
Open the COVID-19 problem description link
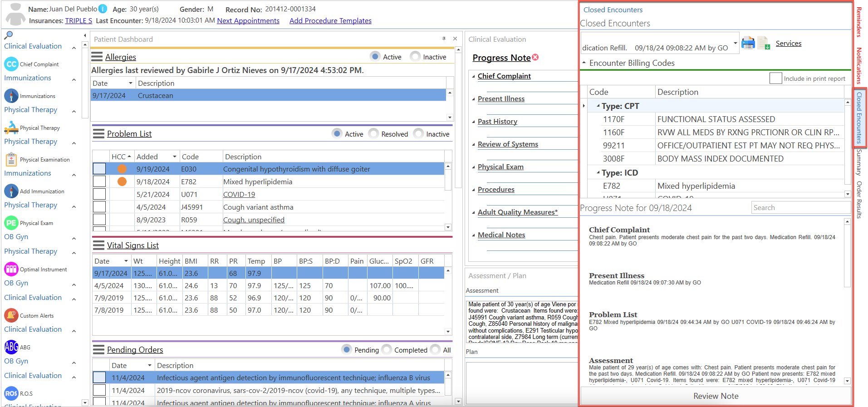tap(239, 194)
